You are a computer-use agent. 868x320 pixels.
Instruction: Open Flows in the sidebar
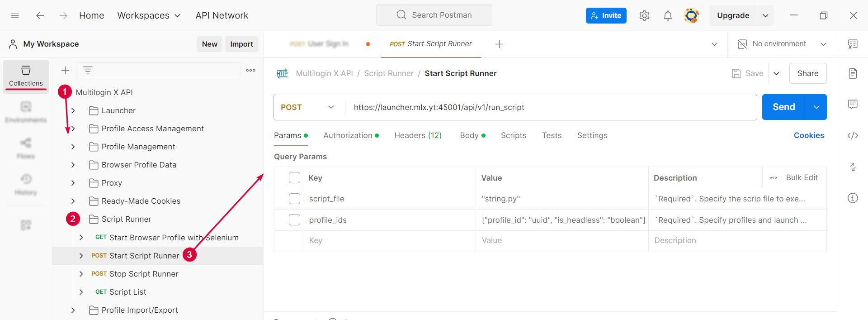click(x=26, y=148)
